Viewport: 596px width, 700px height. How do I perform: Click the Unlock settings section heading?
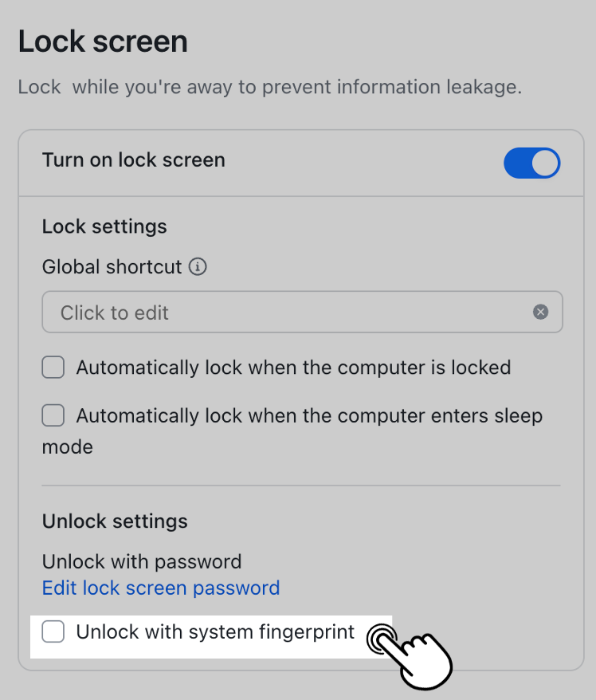tap(114, 521)
